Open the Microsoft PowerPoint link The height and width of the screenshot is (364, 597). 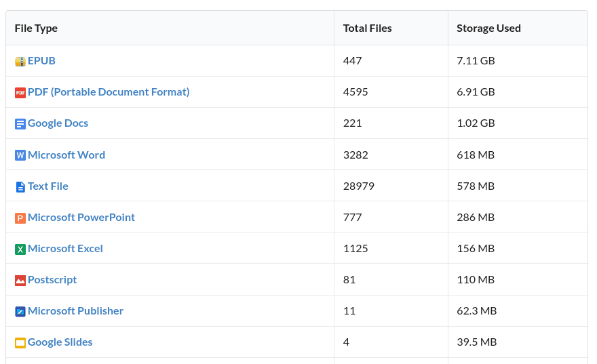tap(81, 217)
